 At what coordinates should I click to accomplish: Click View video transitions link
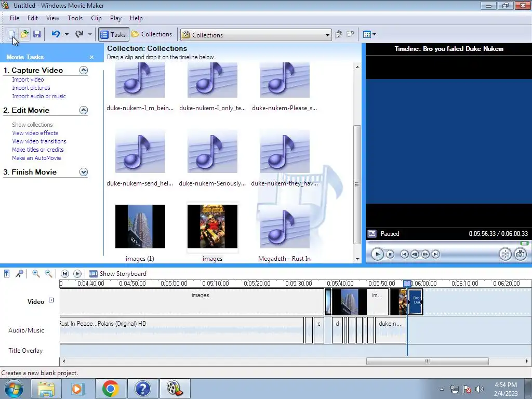click(x=39, y=141)
